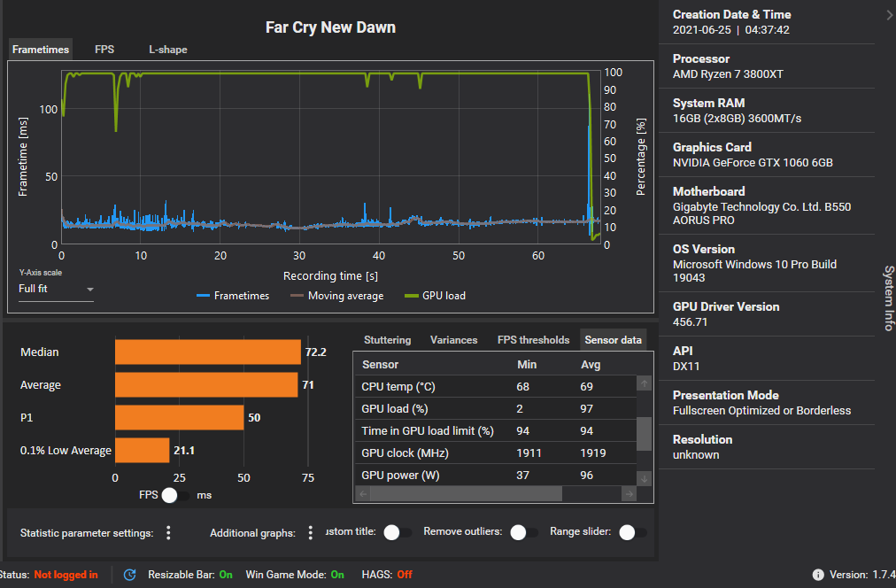The image size is (896, 588).
Task: Select the GPU load (%) row
Action: (496, 409)
